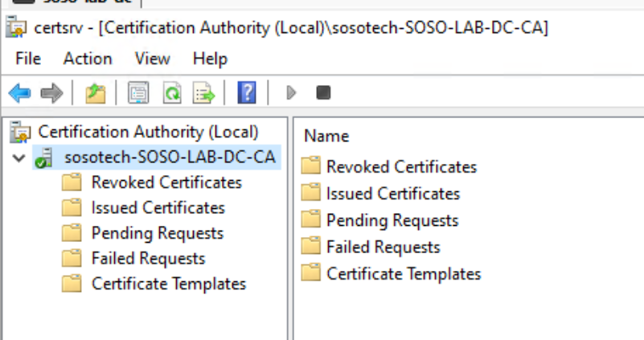Click the Name column header
Viewport: 644px width, 340px height.
pyautogui.click(x=326, y=137)
